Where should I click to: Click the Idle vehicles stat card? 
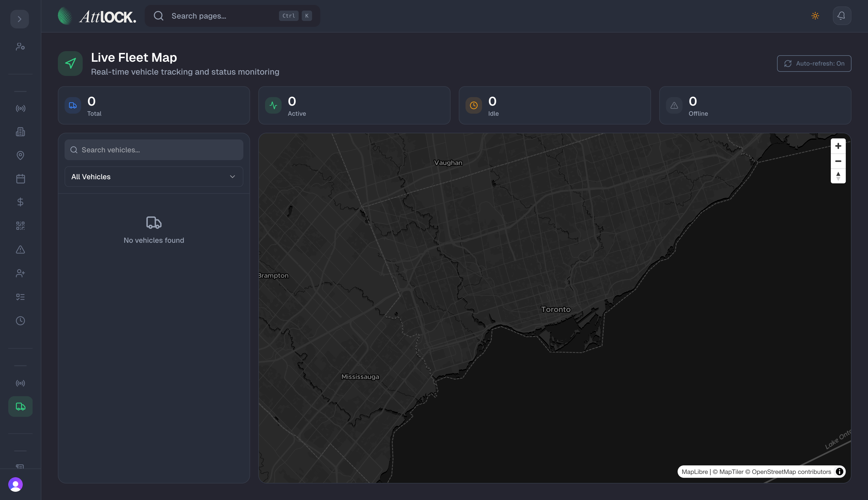pos(554,105)
